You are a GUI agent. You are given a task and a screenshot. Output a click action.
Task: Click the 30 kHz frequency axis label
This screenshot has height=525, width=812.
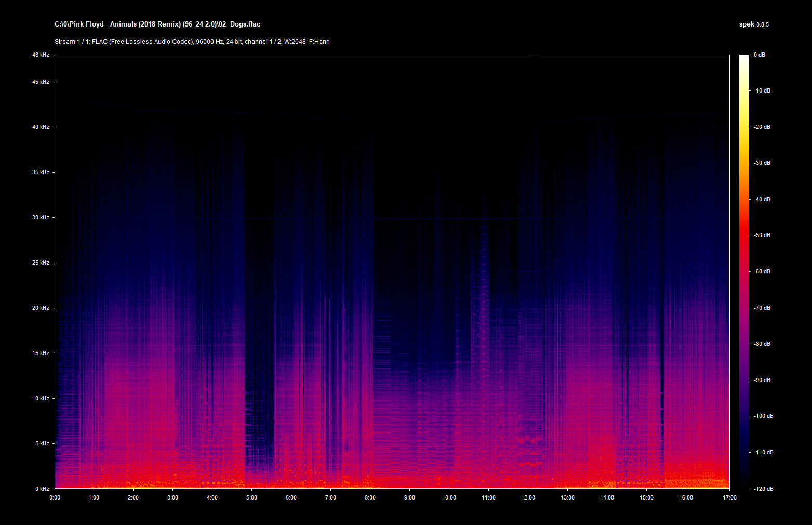(41, 217)
